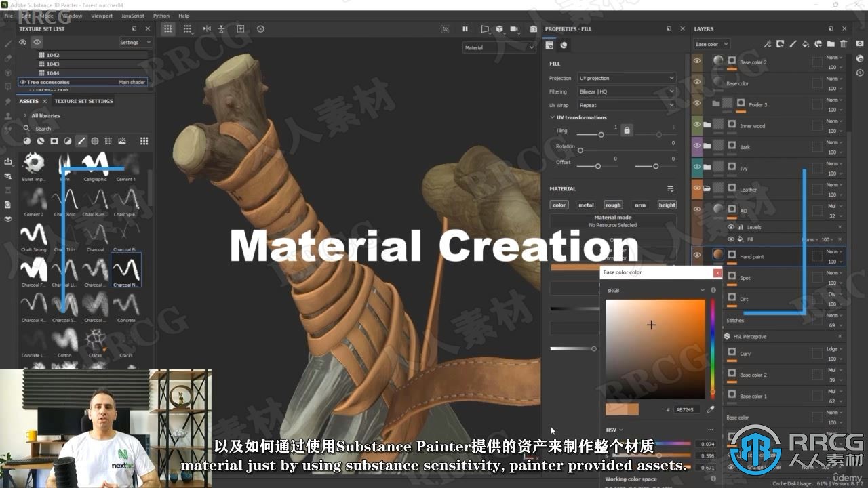Open the HSV mode dropdown

pos(614,430)
